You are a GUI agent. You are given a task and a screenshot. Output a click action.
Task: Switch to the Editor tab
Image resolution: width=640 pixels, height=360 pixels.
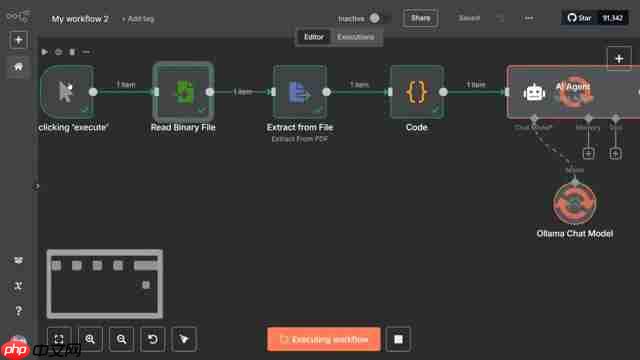[x=313, y=37]
